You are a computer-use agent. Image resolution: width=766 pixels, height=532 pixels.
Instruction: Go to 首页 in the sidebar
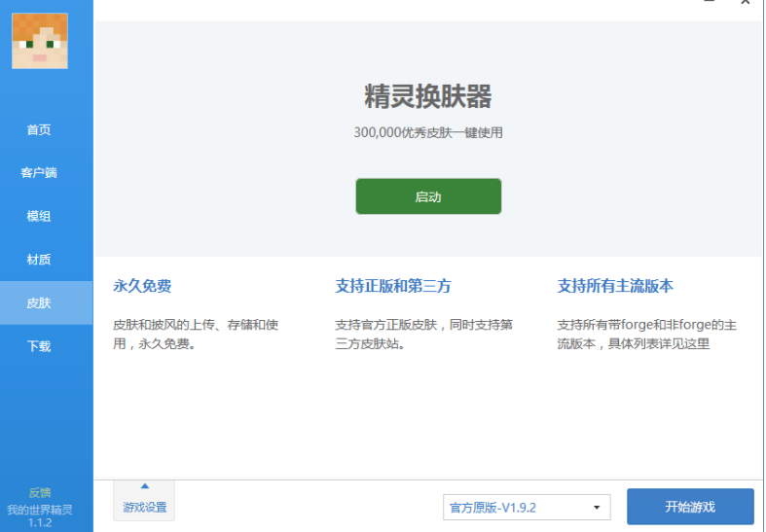[x=39, y=130]
